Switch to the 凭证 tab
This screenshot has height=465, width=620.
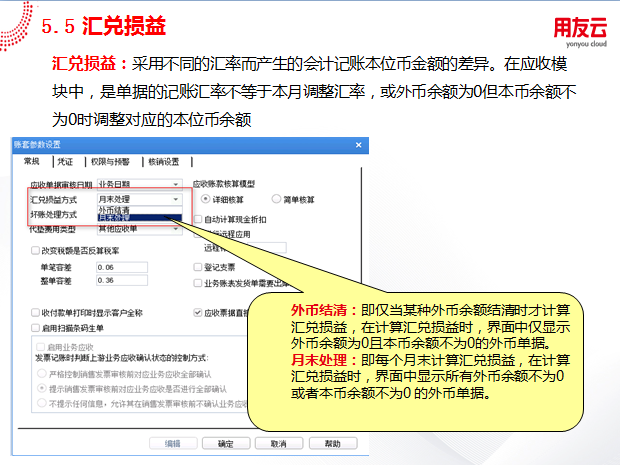coord(65,161)
